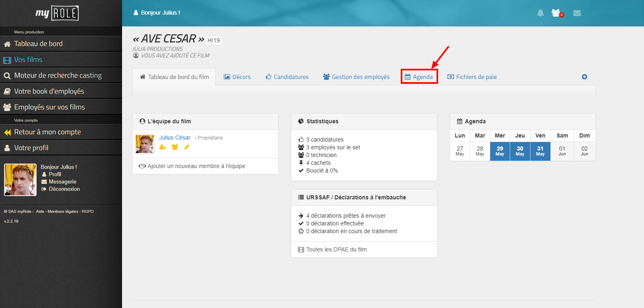Click the RGPD footer link
The height and width of the screenshot is (308, 644).
point(87,212)
